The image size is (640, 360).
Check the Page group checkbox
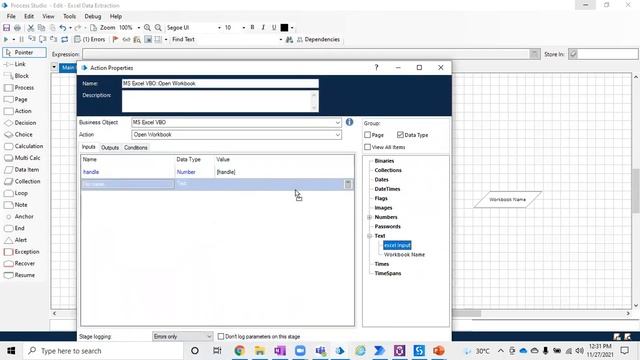point(367,135)
